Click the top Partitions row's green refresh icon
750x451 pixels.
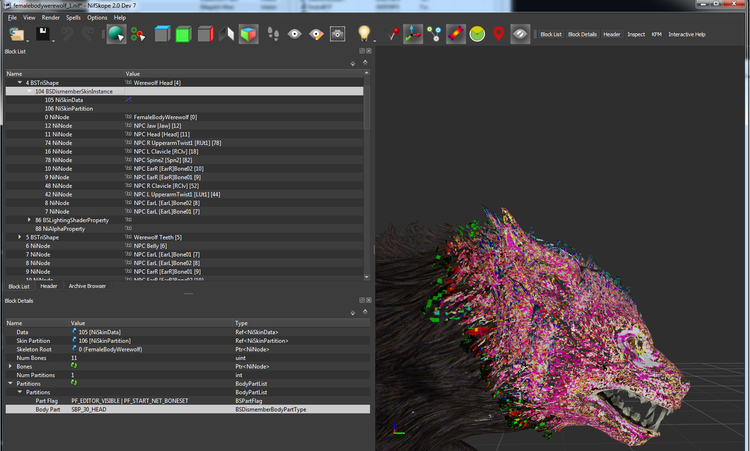pos(74,383)
